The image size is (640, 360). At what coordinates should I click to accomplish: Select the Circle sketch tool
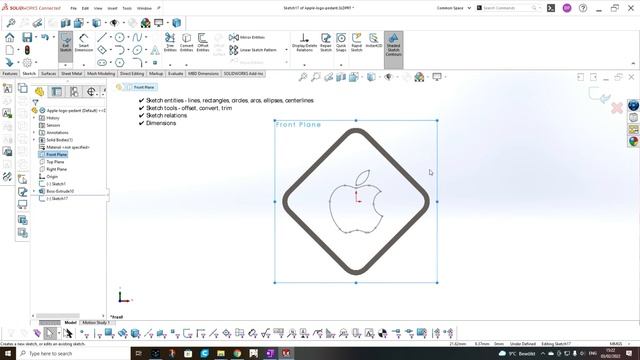tap(119, 37)
